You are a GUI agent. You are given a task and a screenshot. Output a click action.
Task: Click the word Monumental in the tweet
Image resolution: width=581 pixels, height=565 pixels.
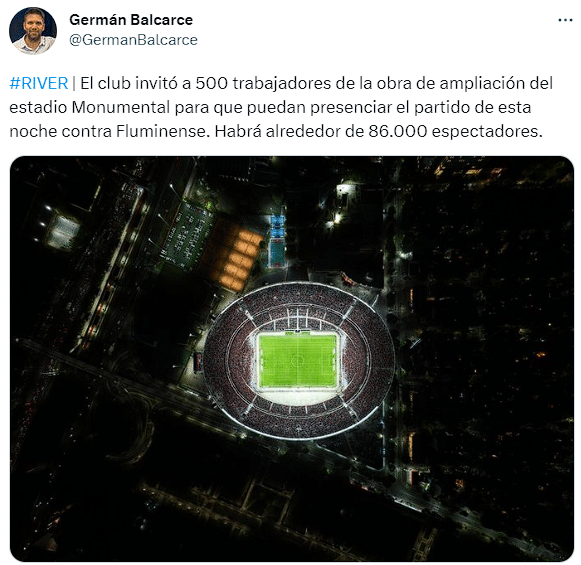121,107
